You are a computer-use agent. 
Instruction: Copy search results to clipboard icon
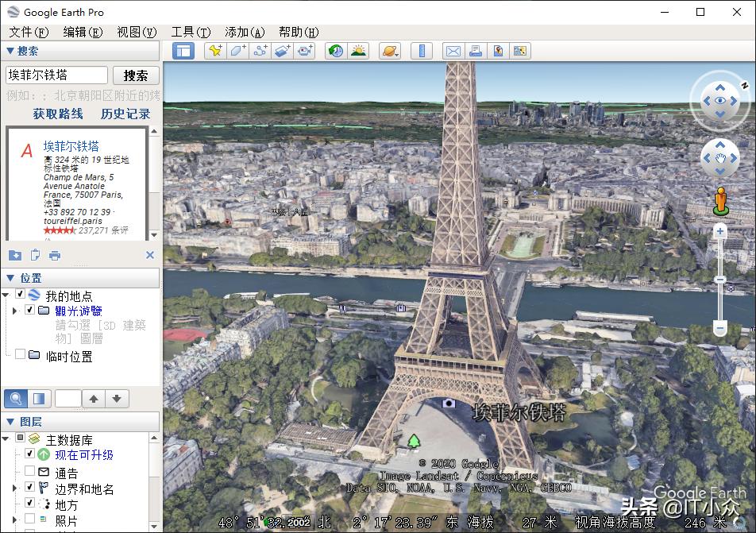35,255
